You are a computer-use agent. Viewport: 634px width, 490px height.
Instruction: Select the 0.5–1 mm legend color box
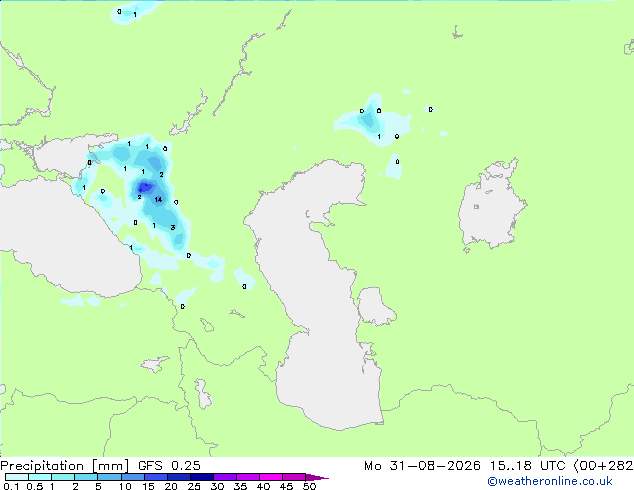[40, 477]
